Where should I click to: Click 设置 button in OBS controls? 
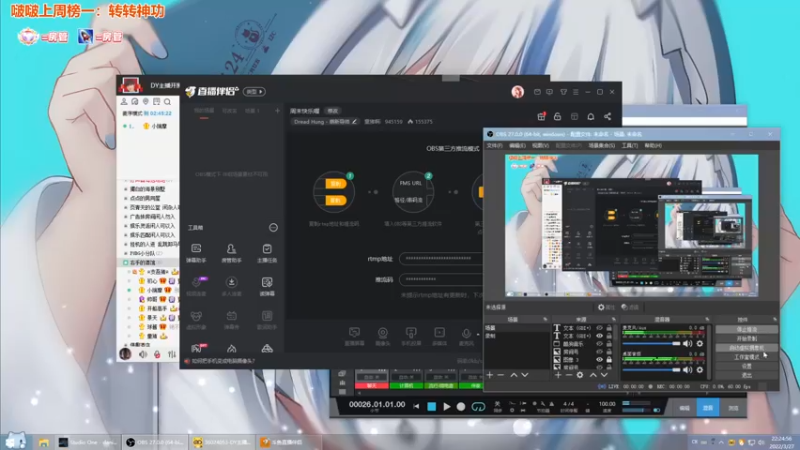(746, 366)
